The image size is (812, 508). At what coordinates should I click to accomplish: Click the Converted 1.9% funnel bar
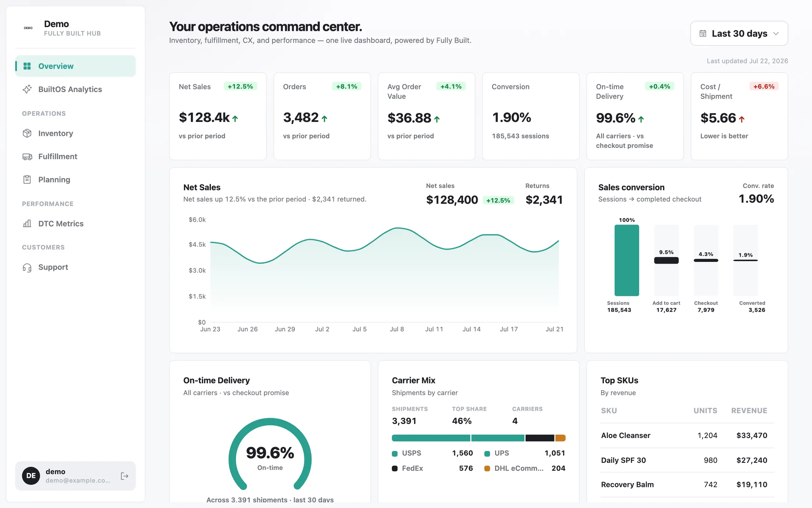click(x=745, y=260)
